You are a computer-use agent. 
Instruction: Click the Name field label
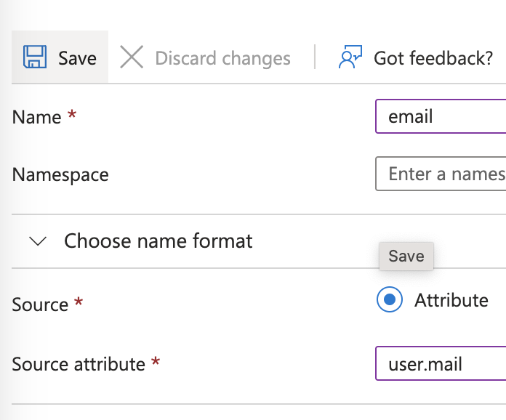pyautogui.click(x=36, y=117)
